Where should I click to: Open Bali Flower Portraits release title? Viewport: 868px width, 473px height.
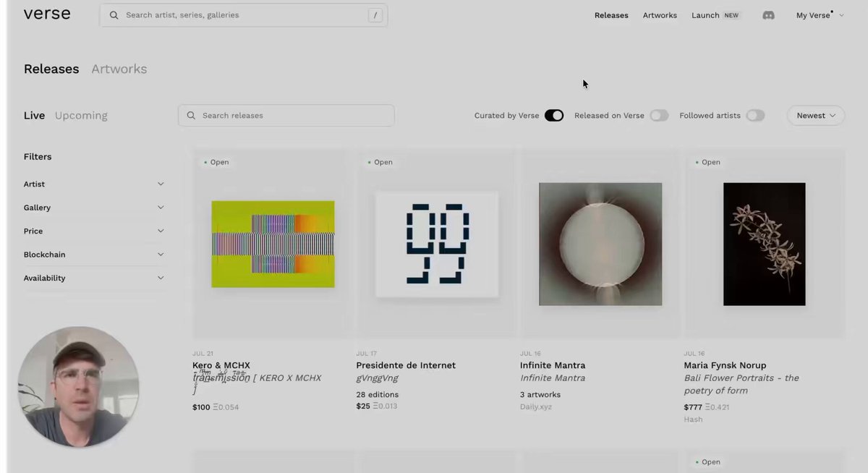(741, 385)
